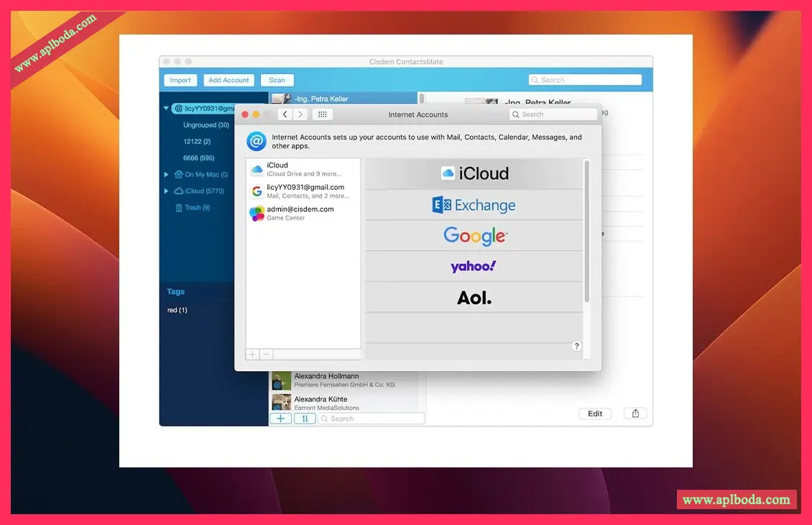Click the Internet Accounts @ icon
Screen dimensions: 812x525
(x=257, y=141)
